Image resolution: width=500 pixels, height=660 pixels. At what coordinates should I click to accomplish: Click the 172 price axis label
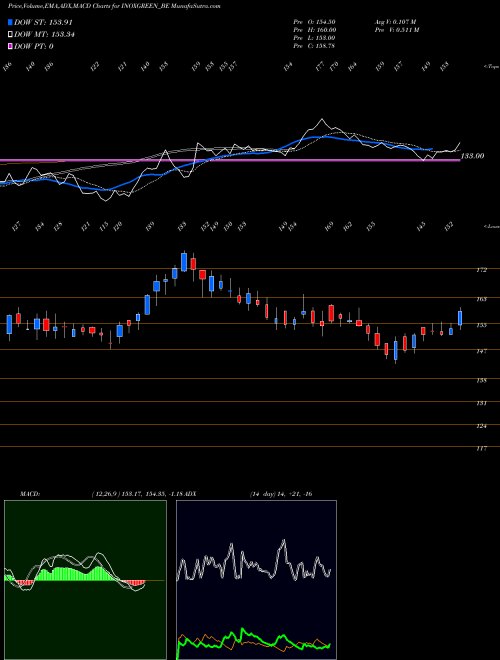(x=482, y=270)
